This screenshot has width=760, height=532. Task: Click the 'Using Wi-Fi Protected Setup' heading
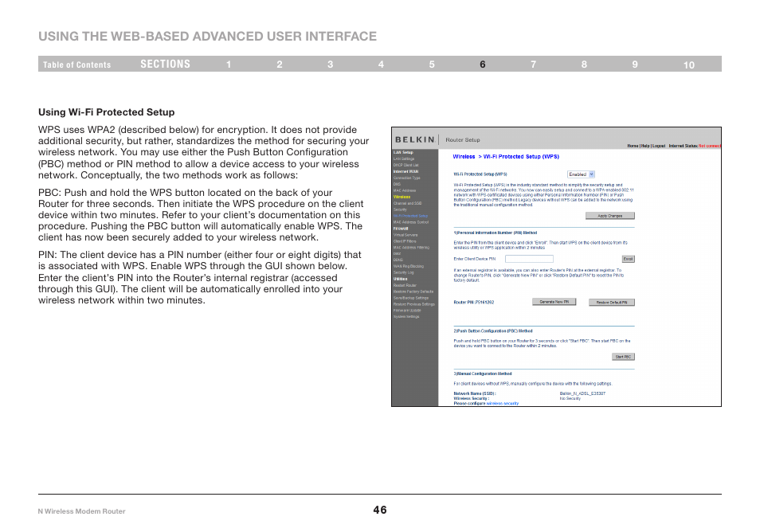tap(107, 112)
